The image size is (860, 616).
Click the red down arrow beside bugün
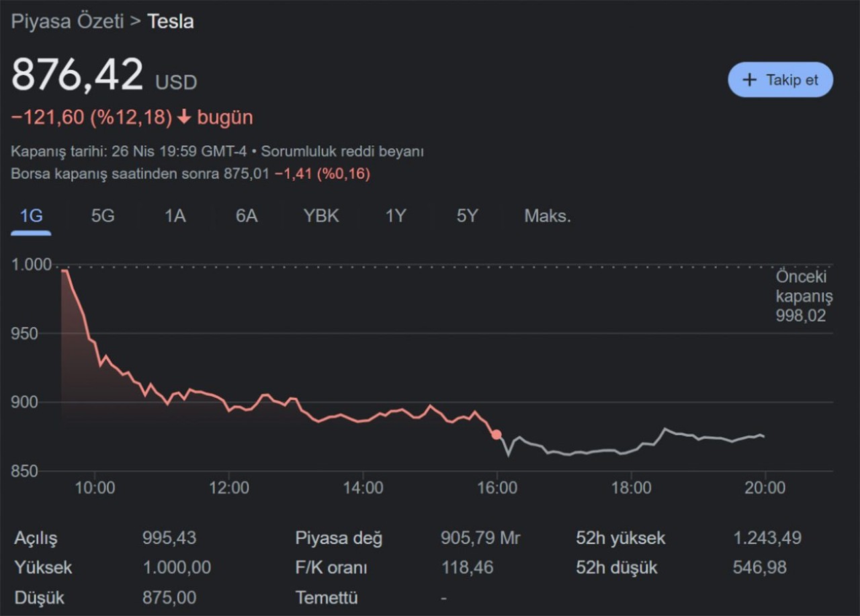[185, 118]
